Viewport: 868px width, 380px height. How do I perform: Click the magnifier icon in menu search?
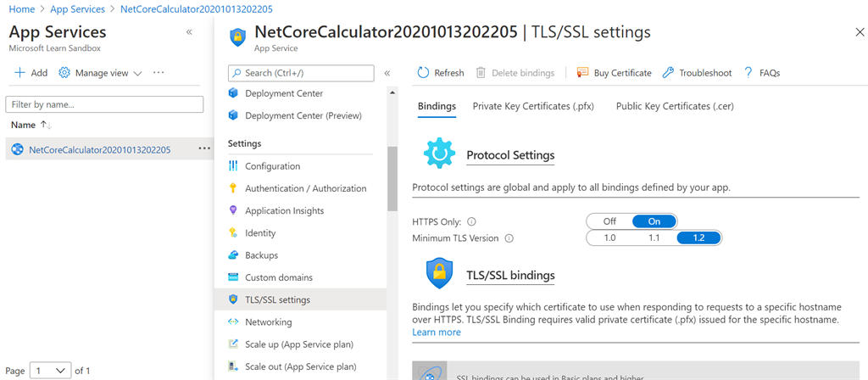pos(237,73)
